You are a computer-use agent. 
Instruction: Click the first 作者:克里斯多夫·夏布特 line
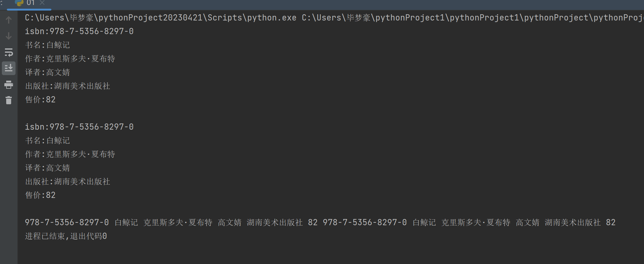70,59
